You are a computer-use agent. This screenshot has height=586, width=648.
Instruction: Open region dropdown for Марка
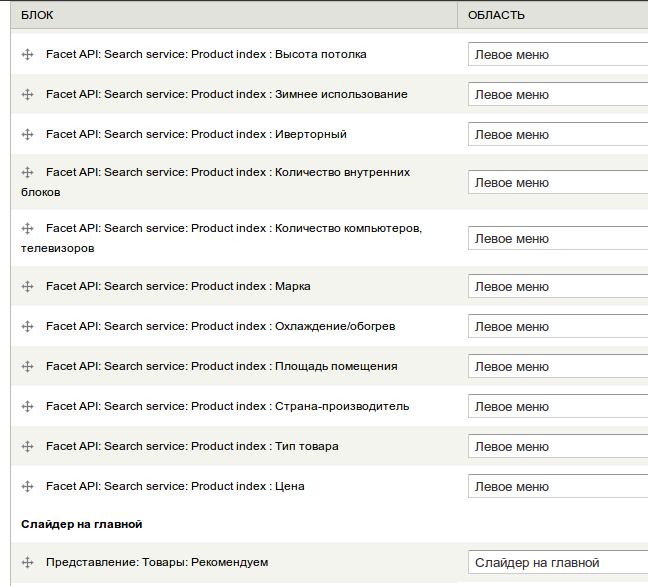pos(558,286)
